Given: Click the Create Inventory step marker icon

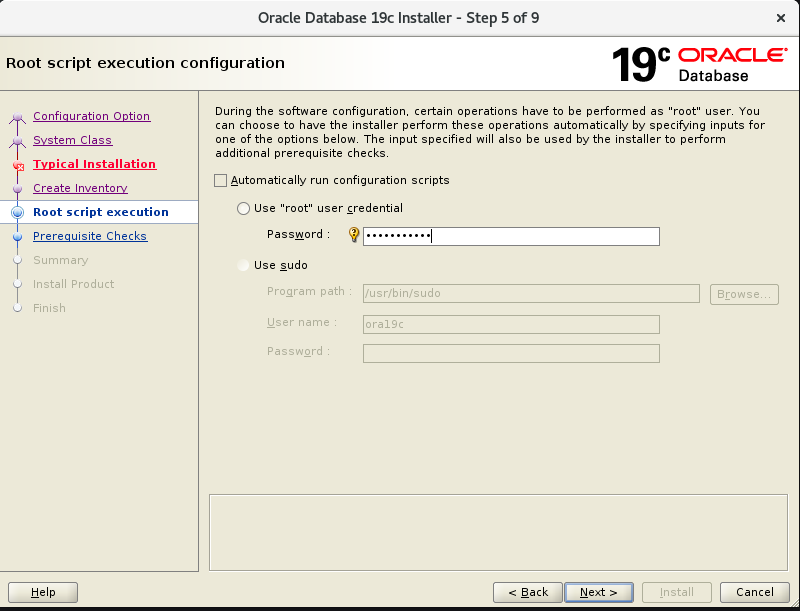Looking at the screenshot, I should click(17, 189).
